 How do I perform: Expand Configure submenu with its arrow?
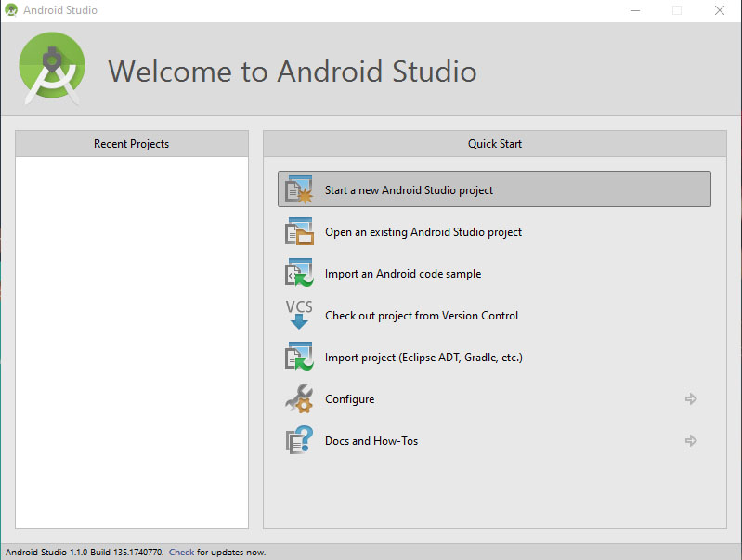coord(691,399)
